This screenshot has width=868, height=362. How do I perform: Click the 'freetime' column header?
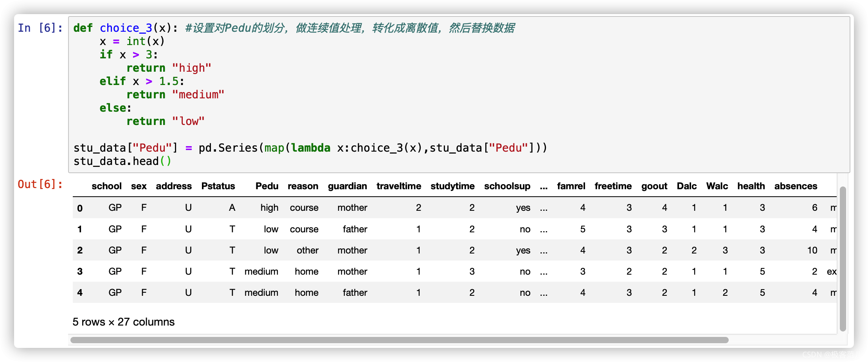[x=613, y=186]
